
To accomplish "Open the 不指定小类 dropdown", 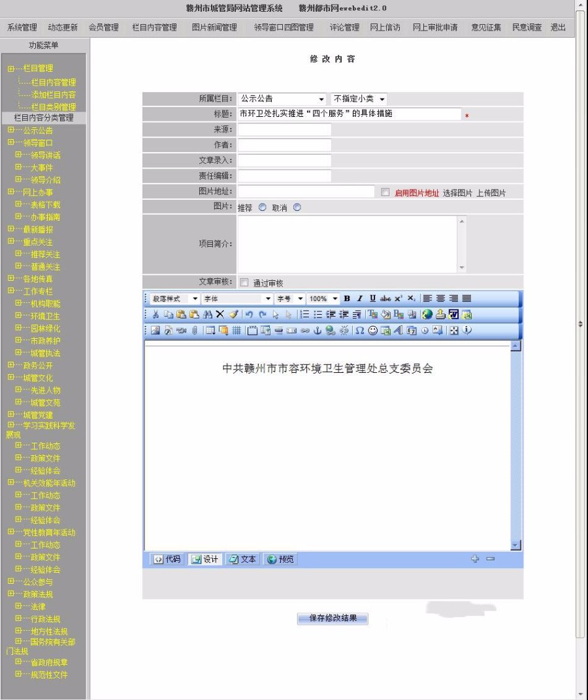I will pos(359,99).
